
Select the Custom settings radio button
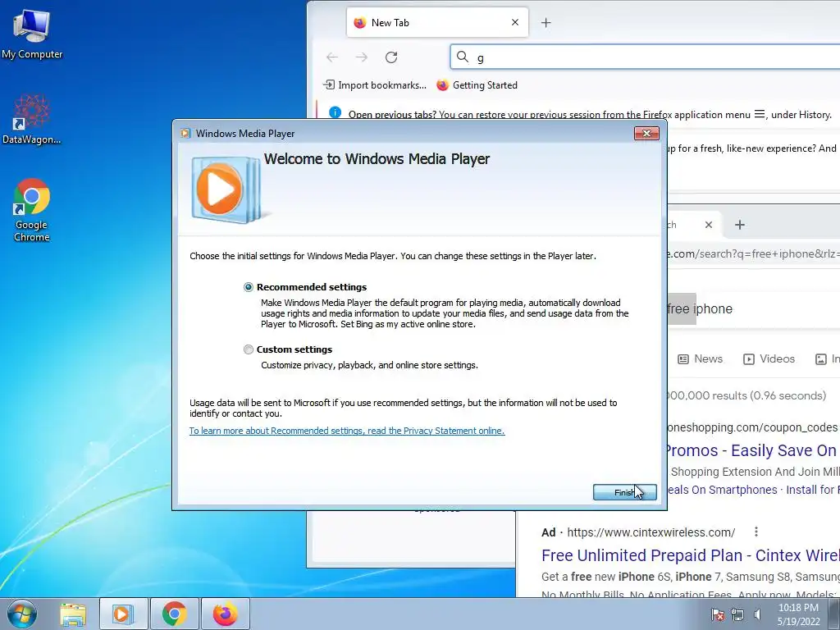coord(248,349)
